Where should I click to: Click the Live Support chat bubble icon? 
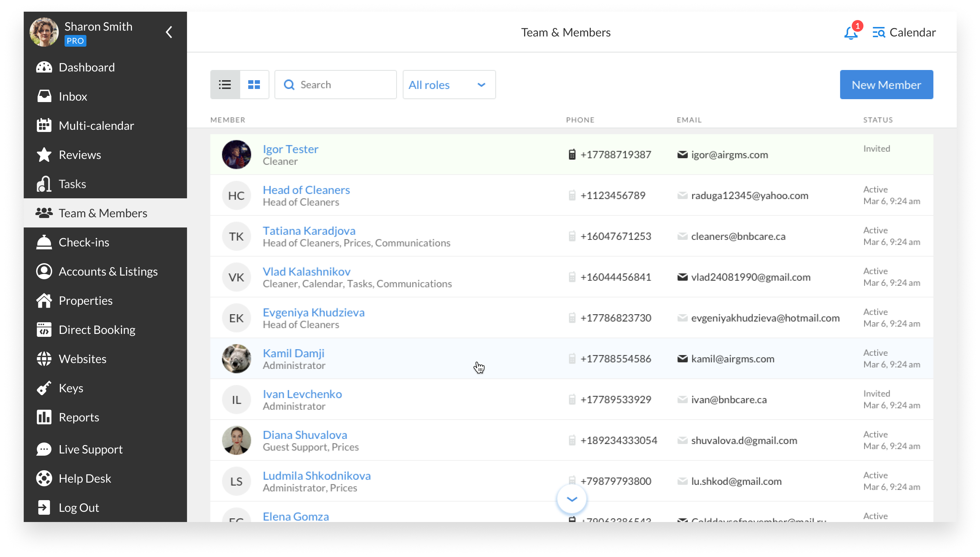pyautogui.click(x=44, y=449)
